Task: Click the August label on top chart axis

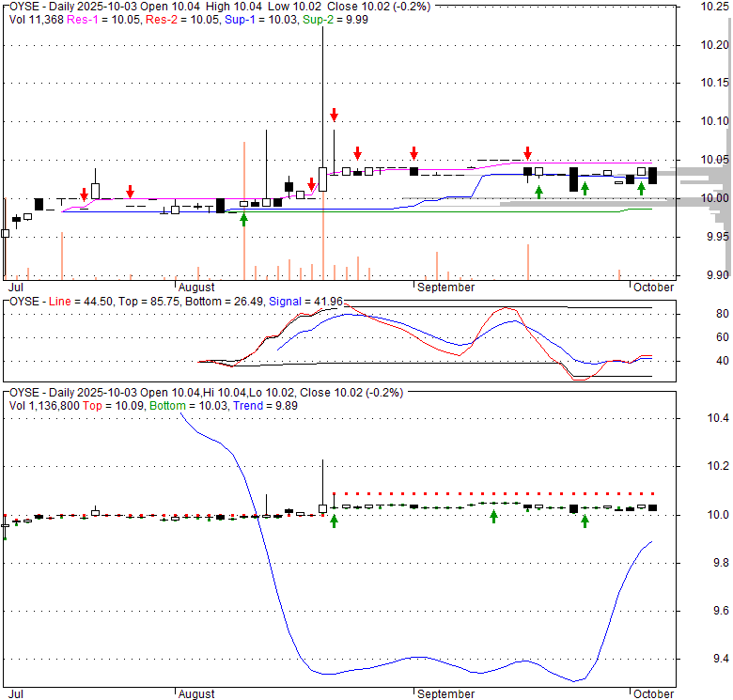Action: point(195,288)
